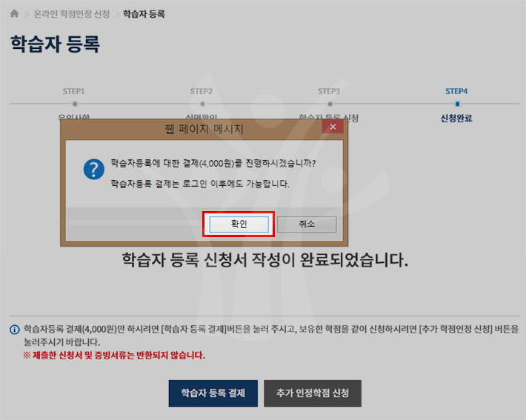526x420 pixels.
Task: Click the 신청완료 step name
Action: 456,118
